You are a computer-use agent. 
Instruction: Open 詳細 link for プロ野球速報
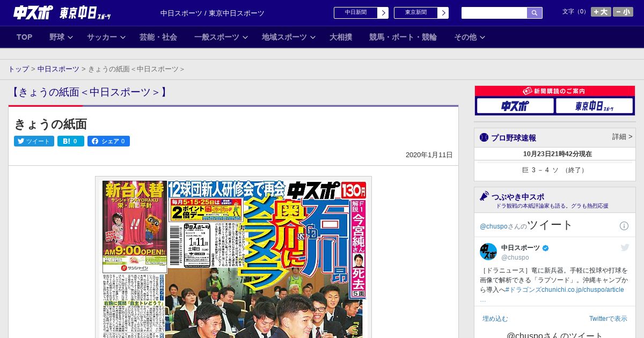click(622, 137)
